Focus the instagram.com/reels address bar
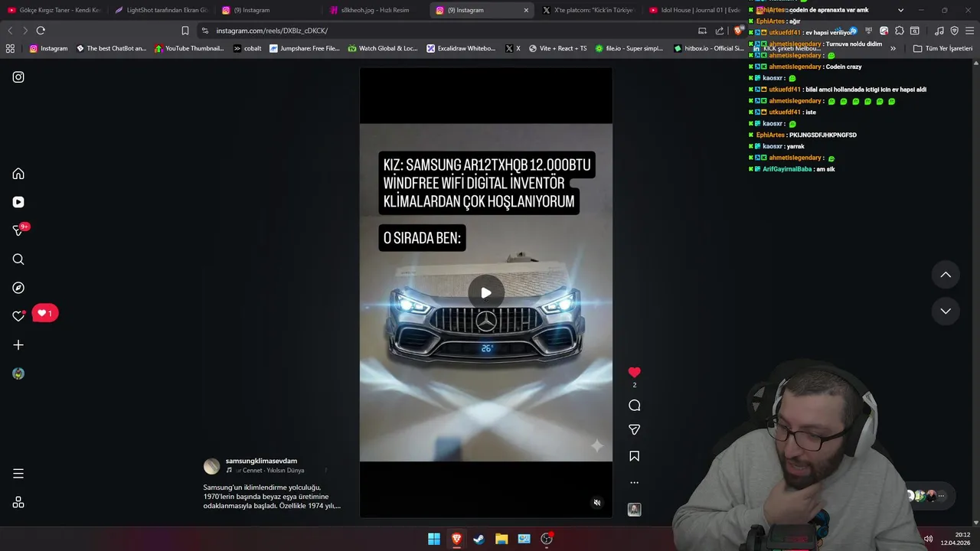The height and width of the screenshot is (551, 980). tap(452, 31)
